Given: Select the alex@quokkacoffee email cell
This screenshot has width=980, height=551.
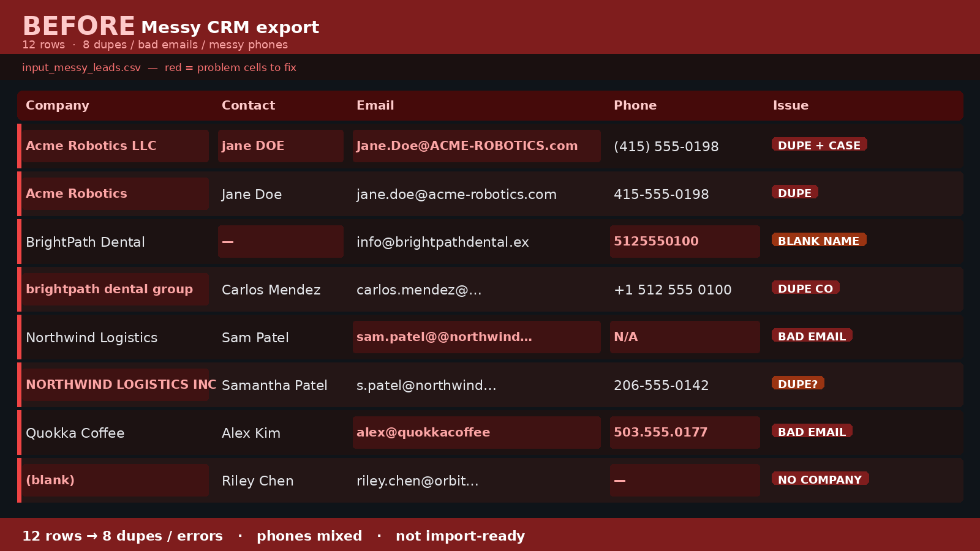Looking at the screenshot, I should click(x=477, y=432).
